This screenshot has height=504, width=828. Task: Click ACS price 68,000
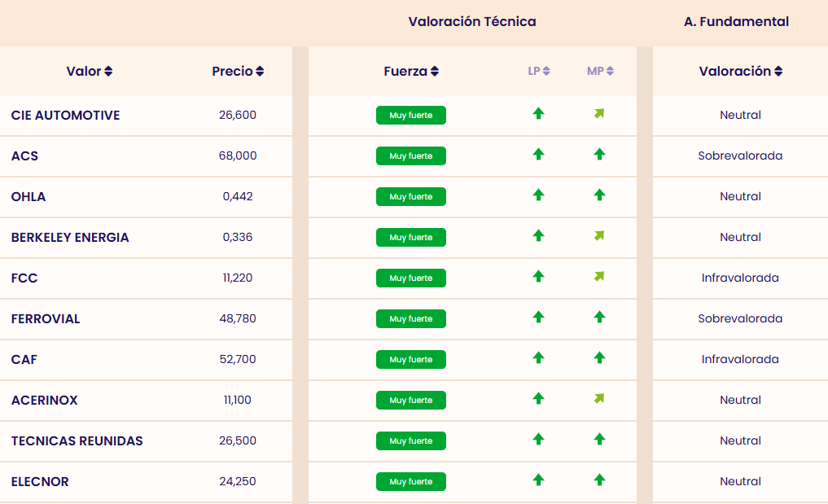click(x=238, y=156)
